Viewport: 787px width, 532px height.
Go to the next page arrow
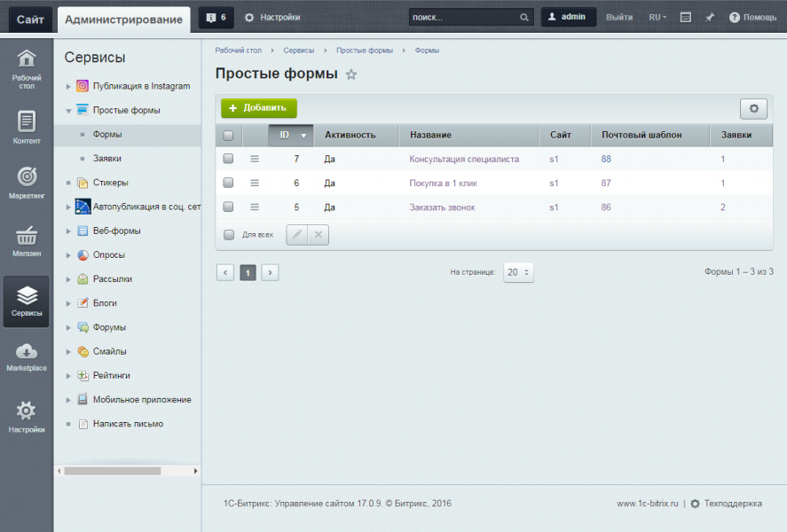click(270, 272)
